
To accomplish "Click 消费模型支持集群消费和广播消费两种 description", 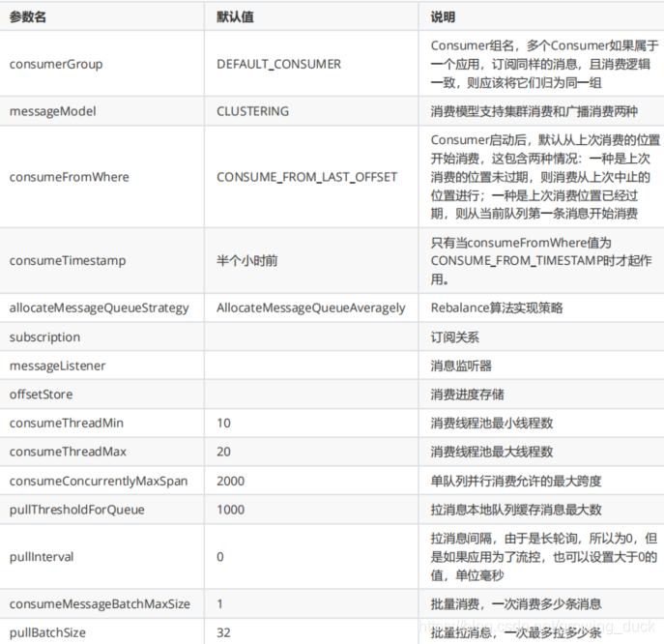I will (x=534, y=111).
